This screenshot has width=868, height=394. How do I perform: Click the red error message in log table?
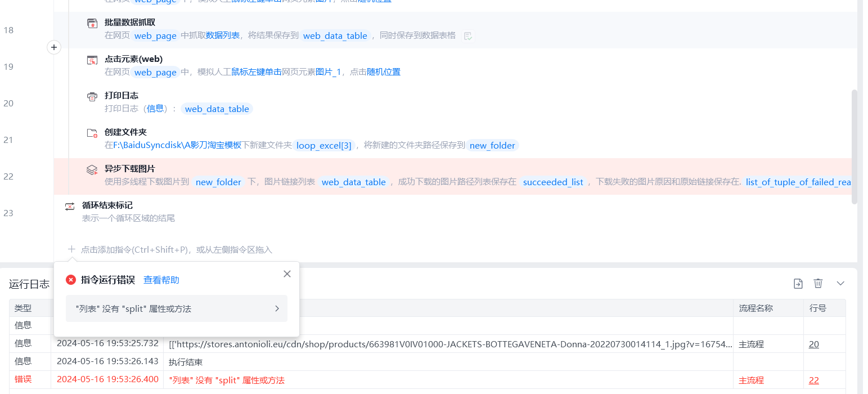pyautogui.click(x=227, y=380)
